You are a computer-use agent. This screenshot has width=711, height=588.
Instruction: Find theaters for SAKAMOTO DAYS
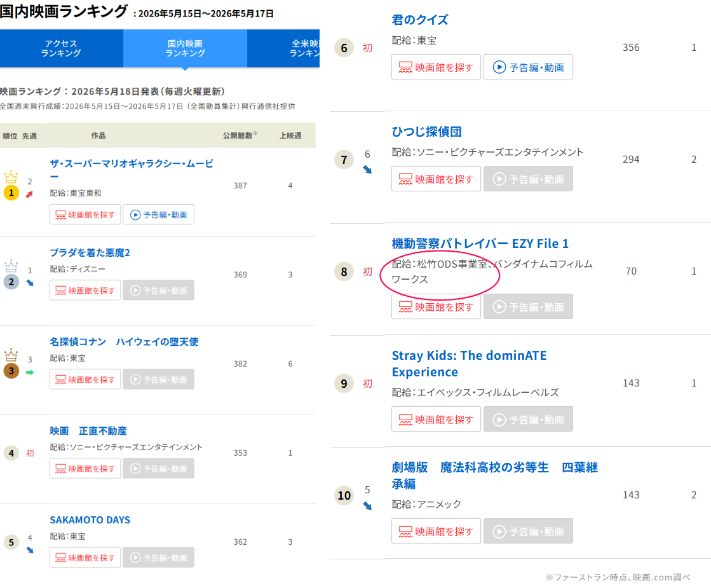(x=85, y=557)
